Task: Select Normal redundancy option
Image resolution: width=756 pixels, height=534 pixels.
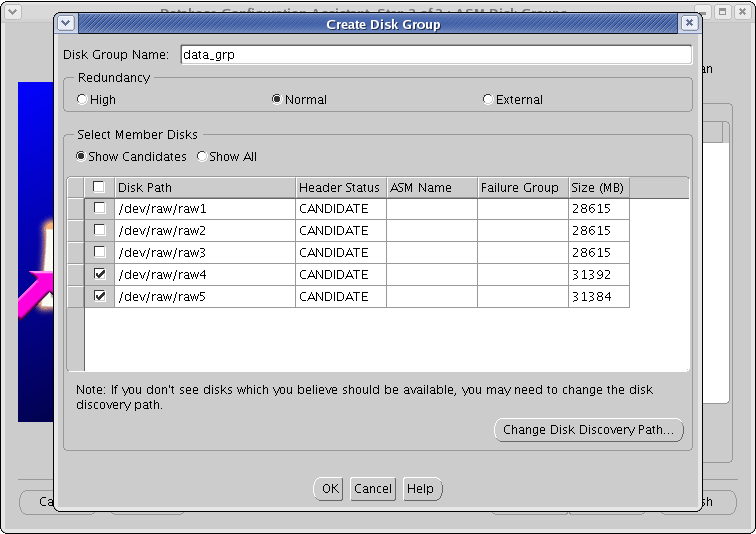Action: [x=277, y=100]
